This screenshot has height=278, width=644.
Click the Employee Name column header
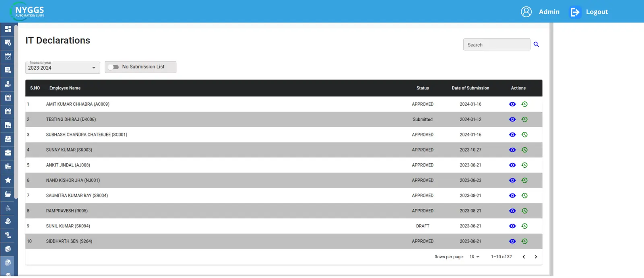coord(65,88)
